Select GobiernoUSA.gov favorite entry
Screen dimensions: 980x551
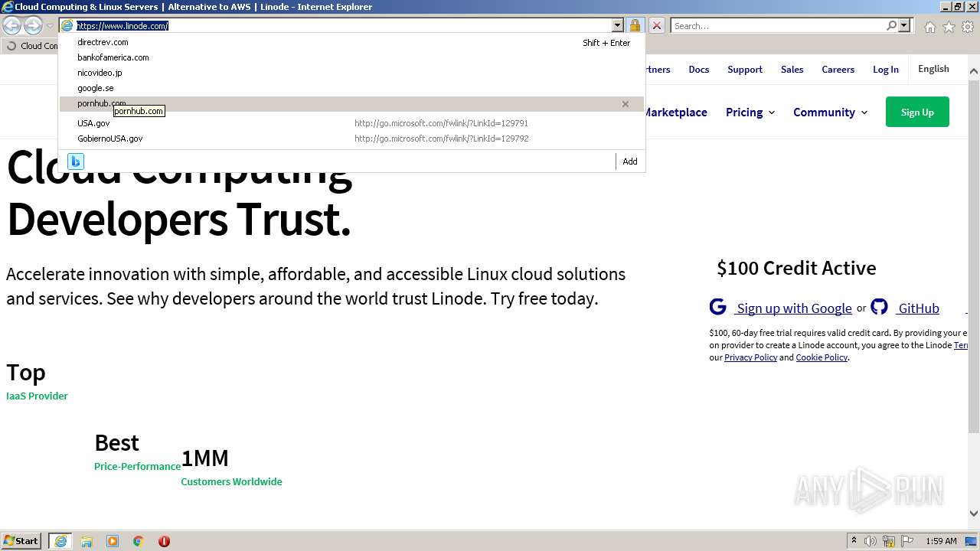(352, 139)
